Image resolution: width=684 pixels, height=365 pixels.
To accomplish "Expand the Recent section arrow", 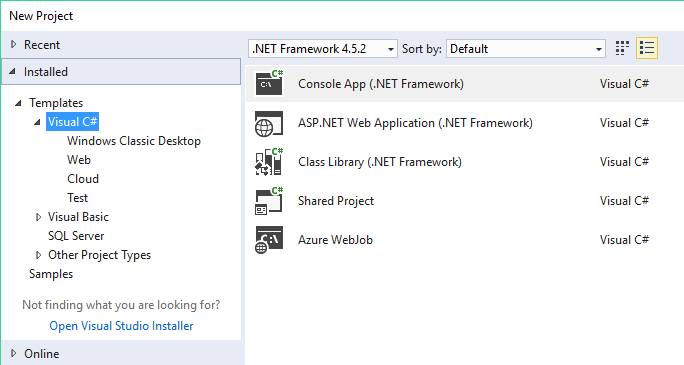I will (14, 44).
